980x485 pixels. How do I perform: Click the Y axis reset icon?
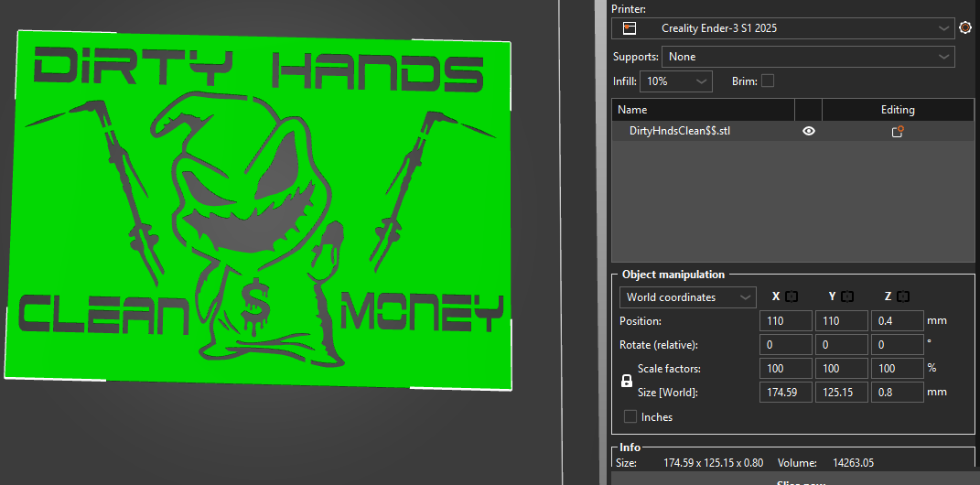tap(847, 296)
